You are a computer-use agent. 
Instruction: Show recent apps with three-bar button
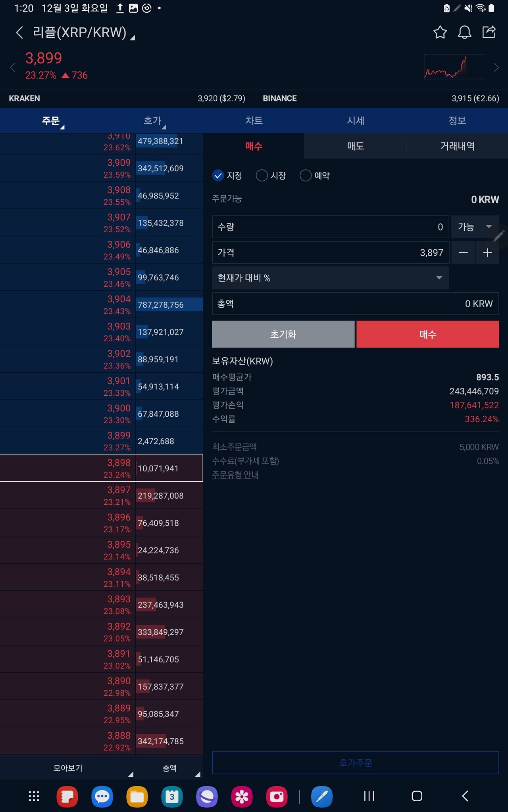(369, 796)
